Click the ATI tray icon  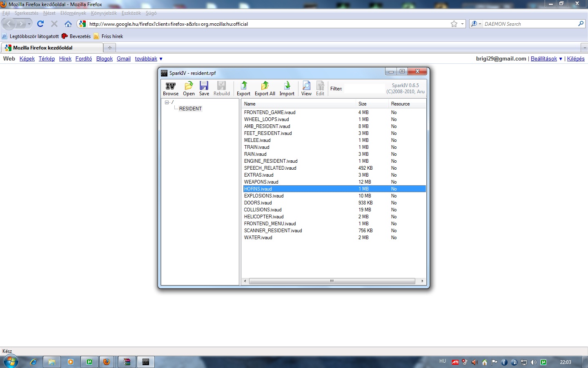click(x=455, y=362)
